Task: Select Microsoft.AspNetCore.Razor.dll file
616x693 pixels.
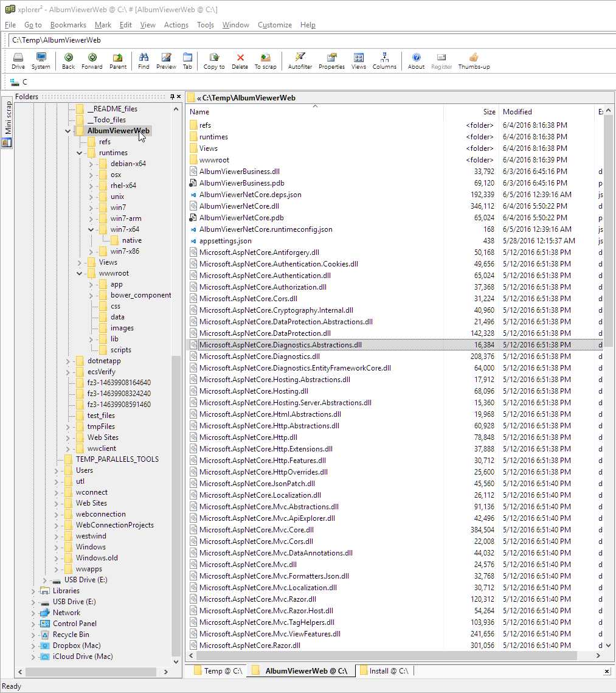Action: [249, 646]
